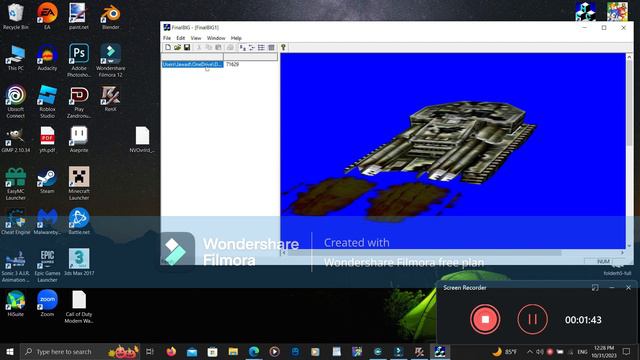Click the Save disk icon in FinalBIG toolbar

click(x=187, y=47)
